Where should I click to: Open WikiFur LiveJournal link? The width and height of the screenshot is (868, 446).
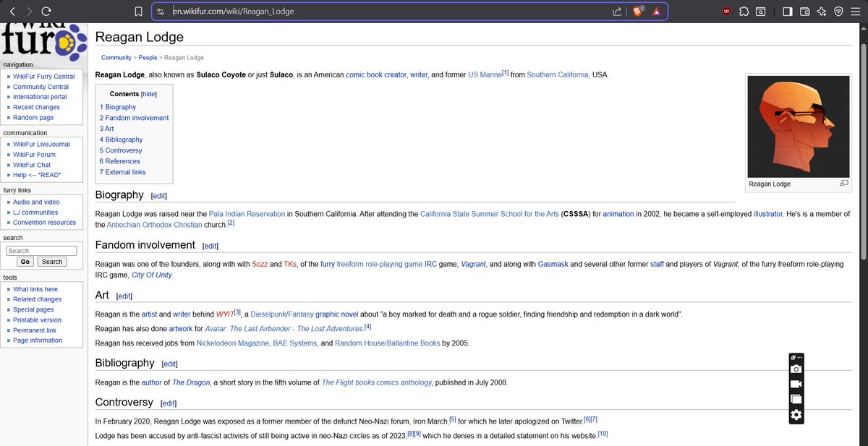pos(41,145)
